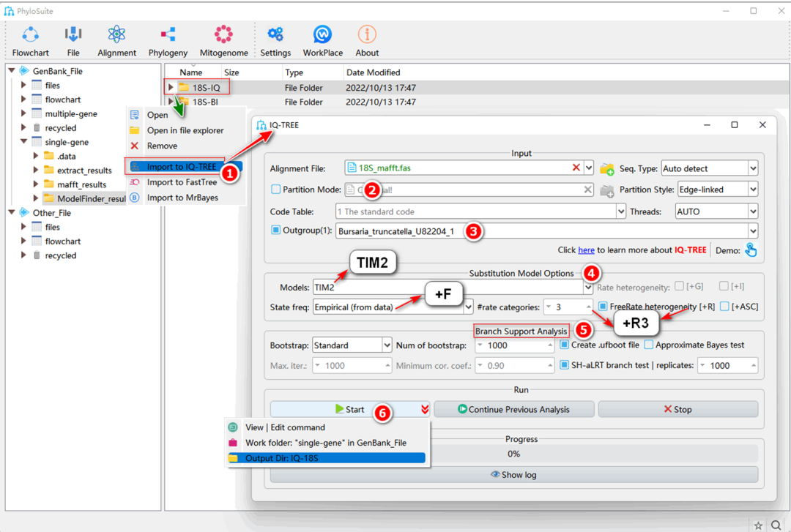Click the Start run button
791x532 pixels.
coord(350,409)
